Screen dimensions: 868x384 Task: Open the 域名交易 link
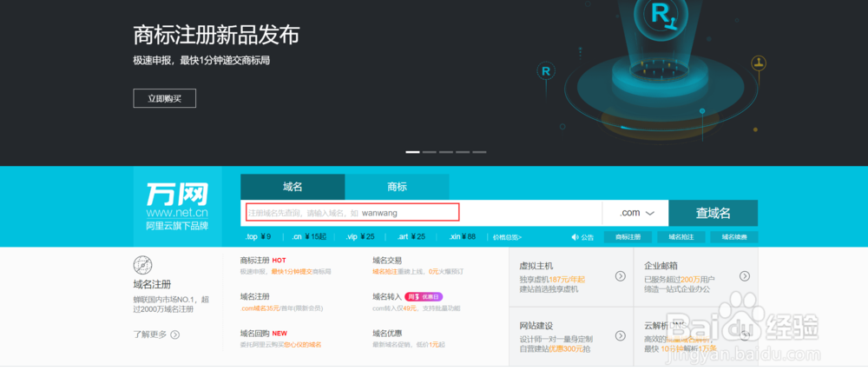[x=387, y=260]
